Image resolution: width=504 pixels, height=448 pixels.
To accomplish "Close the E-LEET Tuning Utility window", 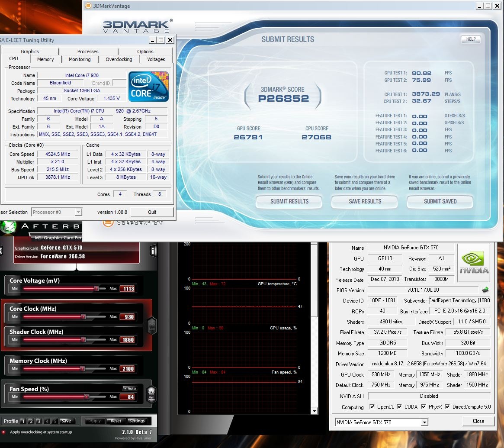I will [x=170, y=40].
